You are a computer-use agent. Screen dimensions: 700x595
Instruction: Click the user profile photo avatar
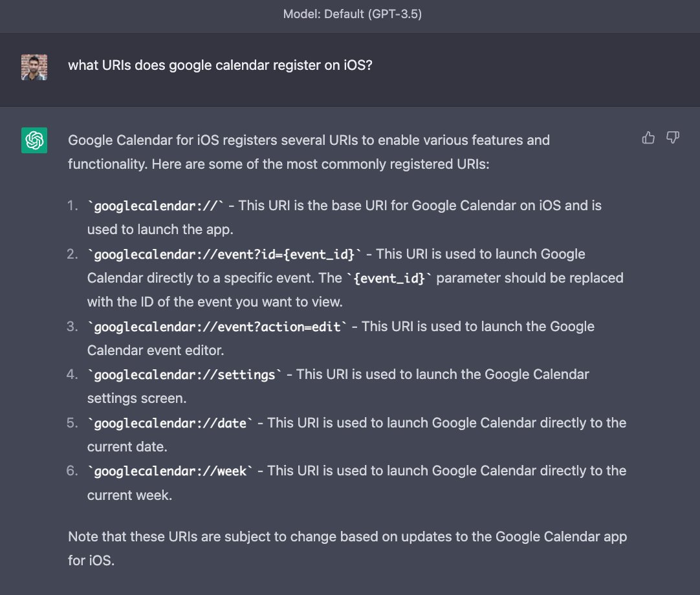coord(34,67)
